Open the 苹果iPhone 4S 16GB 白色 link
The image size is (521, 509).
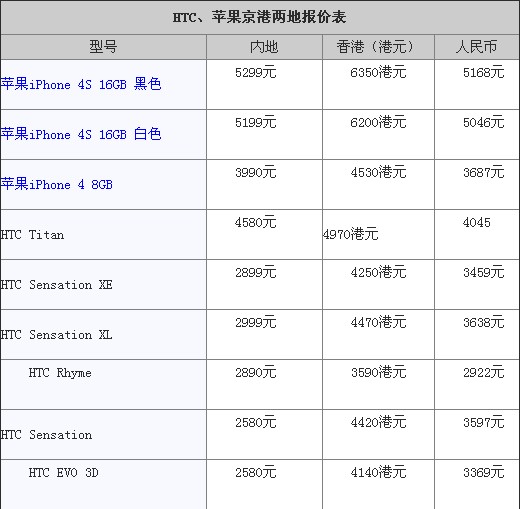click(81, 134)
